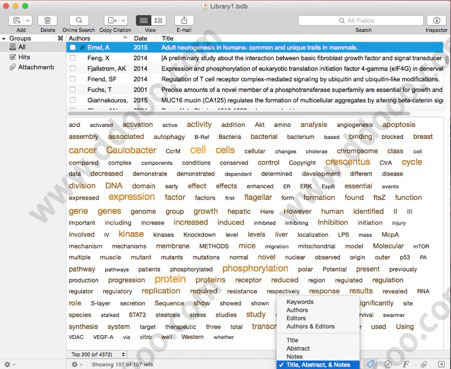Tick the checkbox for Feng, X
This screenshot has height=369, width=451.
click(73, 58)
